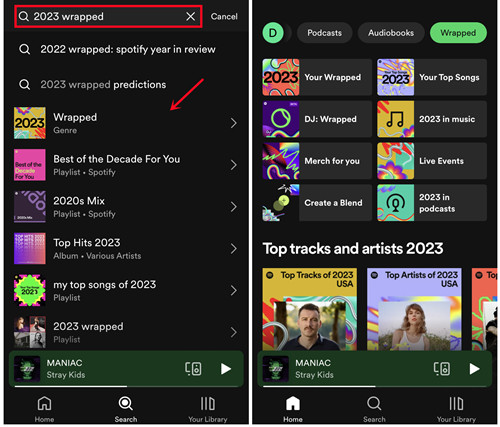The height and width of the screenshot is (427, 500).
Task: Open the 2023 in podcasts card
Action: tap(432, 203)
